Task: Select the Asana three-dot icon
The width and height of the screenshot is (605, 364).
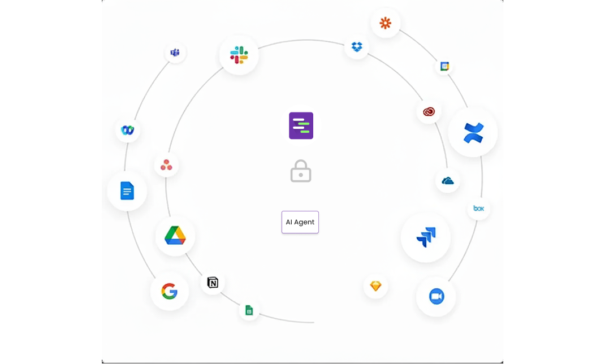Action: 166,165
